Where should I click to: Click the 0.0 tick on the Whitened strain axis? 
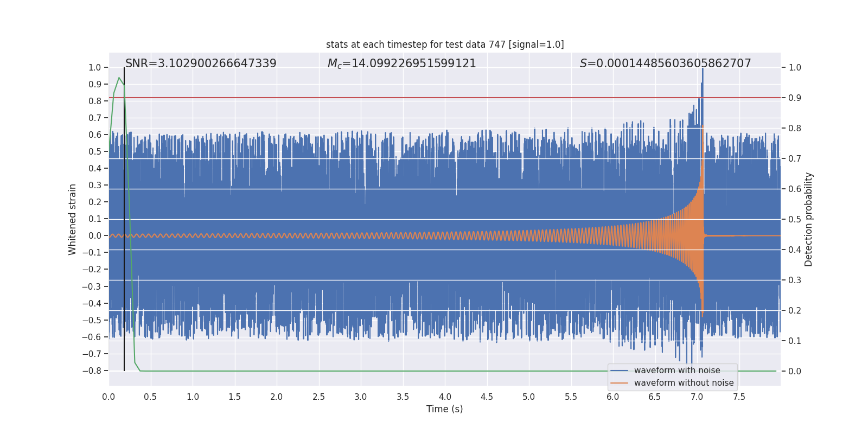click(x=94, y=235)
